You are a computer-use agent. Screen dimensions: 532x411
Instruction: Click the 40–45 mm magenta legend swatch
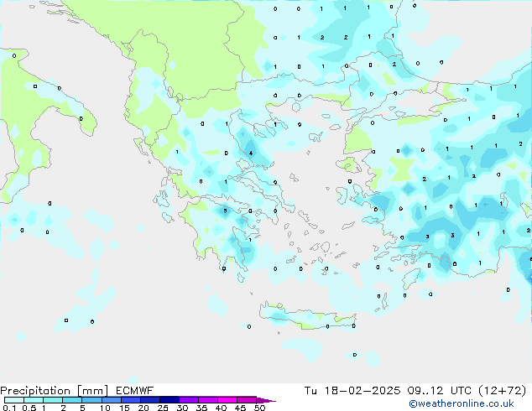pyautogui.click(x=227, y=400)
